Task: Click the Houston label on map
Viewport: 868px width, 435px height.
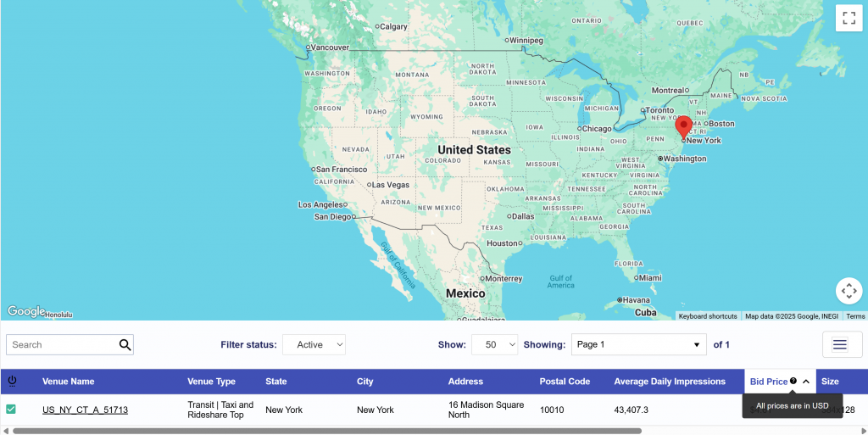Action: coord(502,243)
